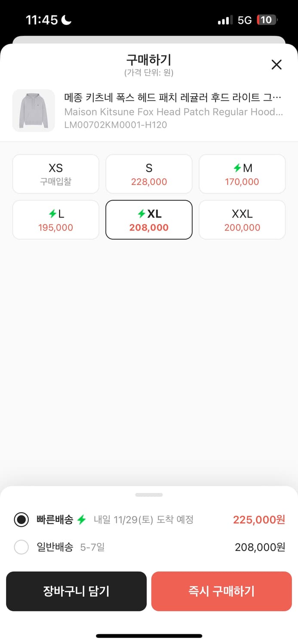This screenshot has height=644, width=298.
Task: Tap 즉시 구매하기 buy now button
Action: pos(221,591)
